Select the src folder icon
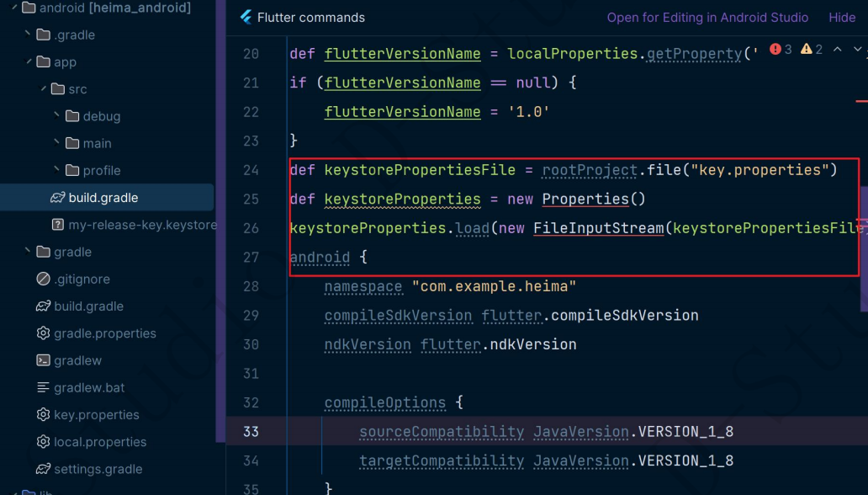This screenshot has height=495, width=868. [x=57, y=89]
